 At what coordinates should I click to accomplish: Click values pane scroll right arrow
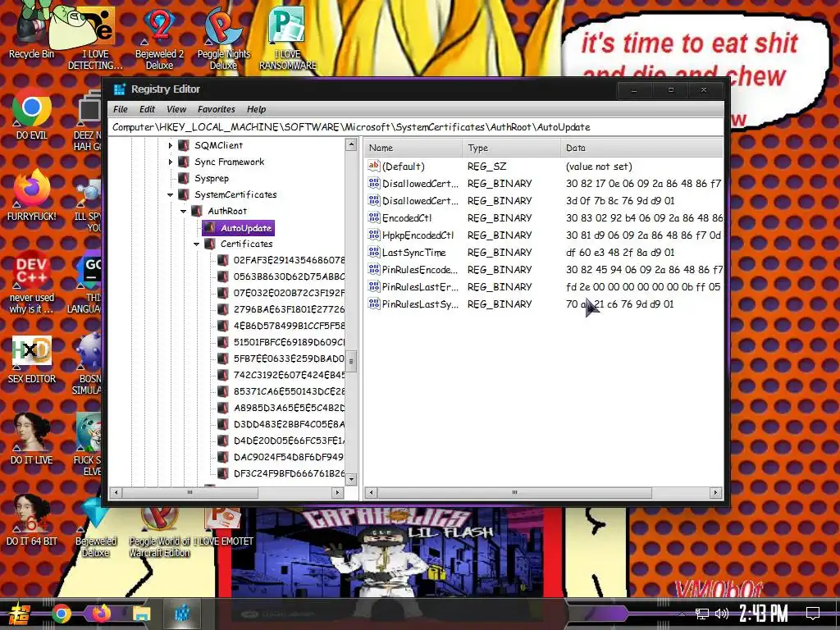click(715, 492)
